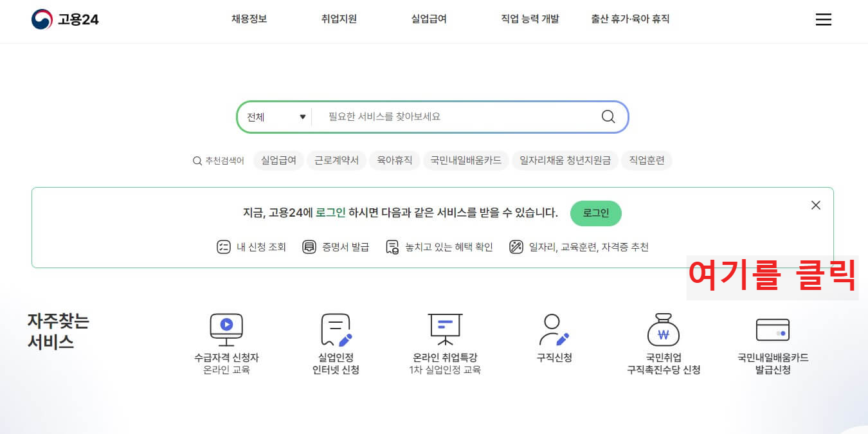Click the 실업인정 인터넷 신청 label
Image resolution: width=868 pixels, height=434 pixels.
point(336,363)
